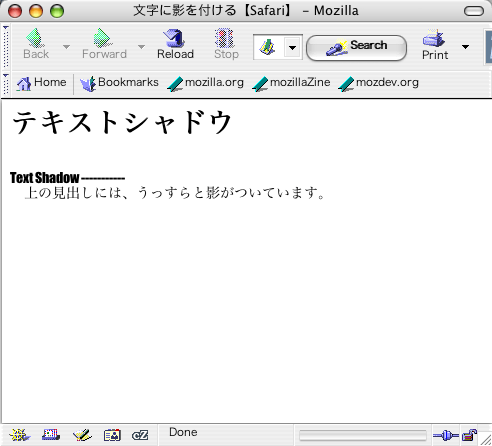Click the Search button
Viewport: 492px width, 446px height.
click(356, 48)
